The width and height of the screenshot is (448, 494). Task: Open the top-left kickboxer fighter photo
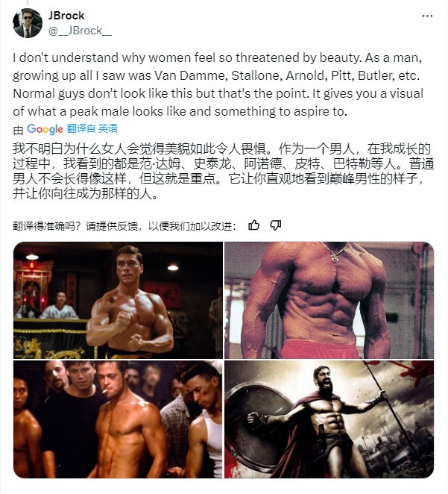[x=118, y=300]
